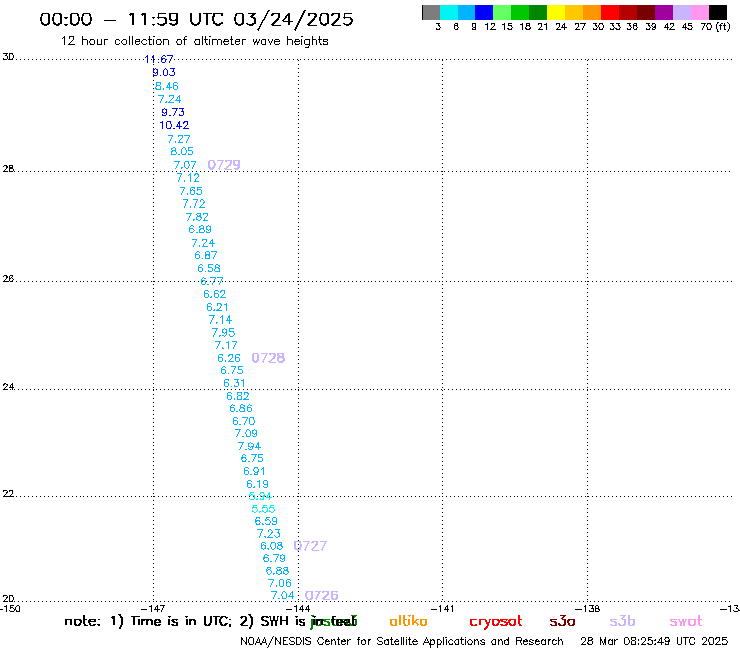Select the 9.03 wave height value
Screen dimensions: 740x650
164,72
